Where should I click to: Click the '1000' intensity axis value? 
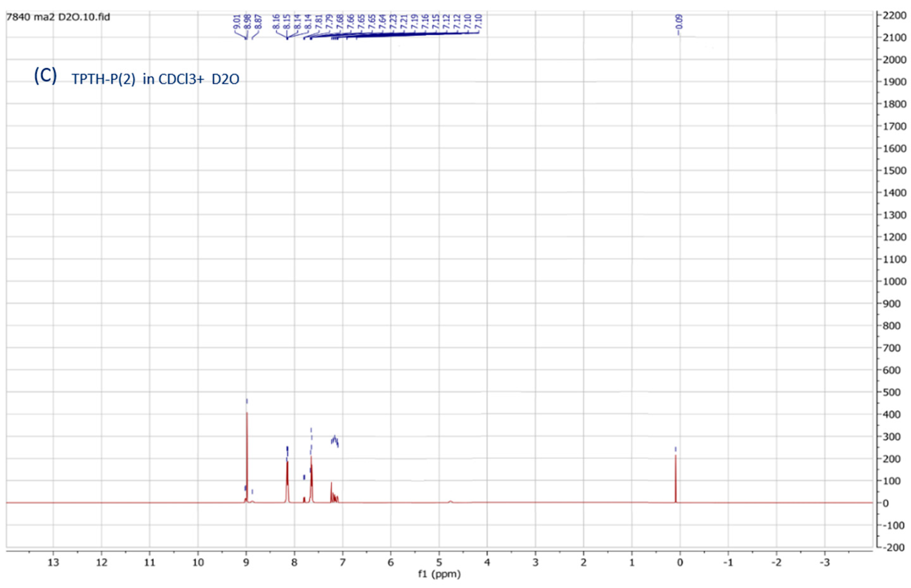pyautogui.click(x=894, y=281)
